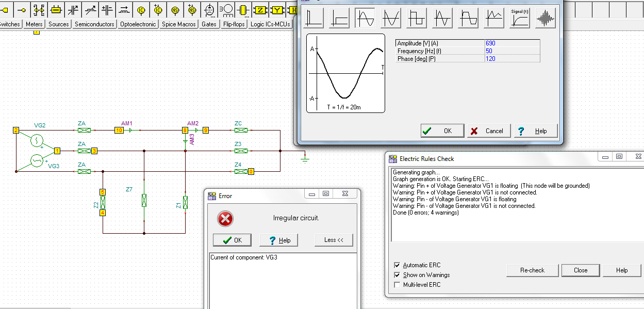This screenshot has width=644, height=309.
Task: Toggle the Automatic ERC checkbox
Action: (397, 265)
